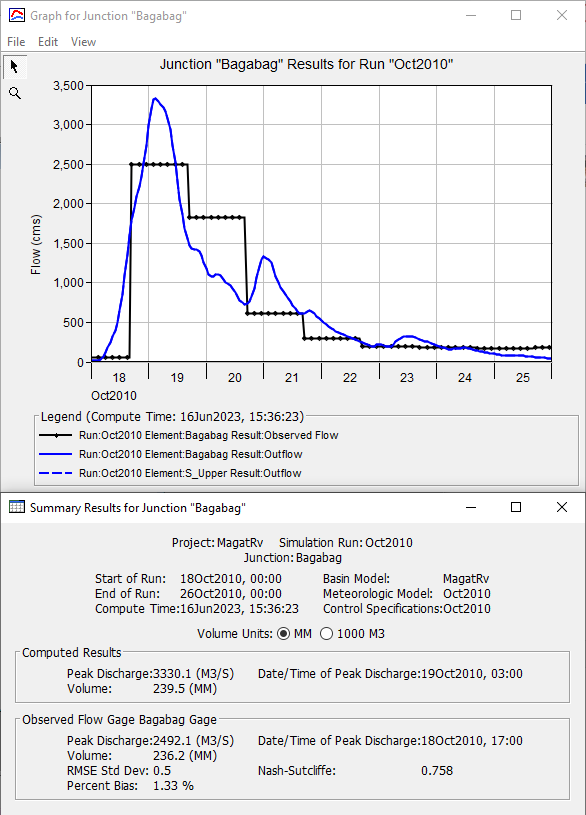Select the MM volume units radio
The width and height of the screenshot is (586, 815).
(283, 634)
